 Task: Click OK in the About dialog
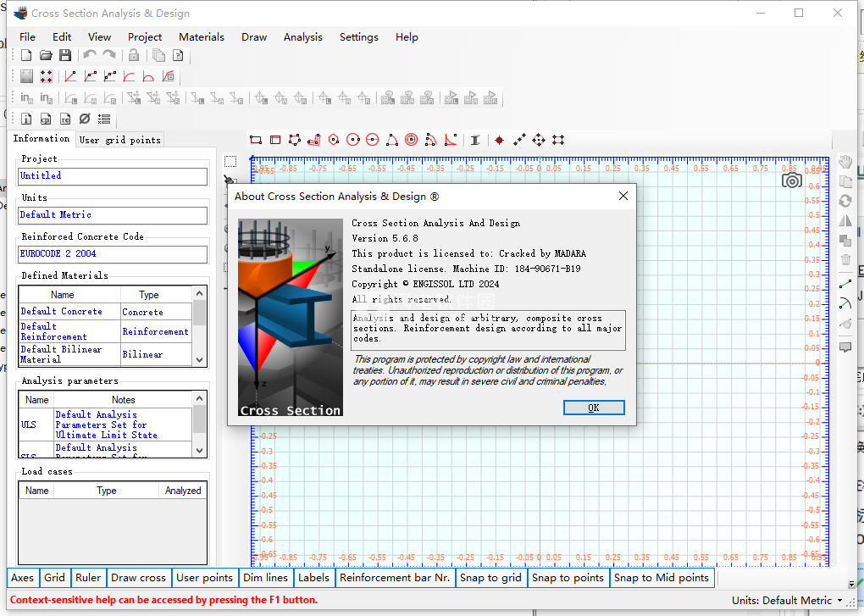tap(594, 408)
